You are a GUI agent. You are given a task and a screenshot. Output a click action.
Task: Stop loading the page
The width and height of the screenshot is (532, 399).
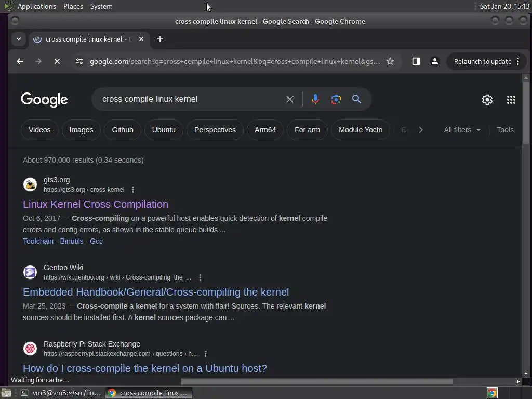57,61
